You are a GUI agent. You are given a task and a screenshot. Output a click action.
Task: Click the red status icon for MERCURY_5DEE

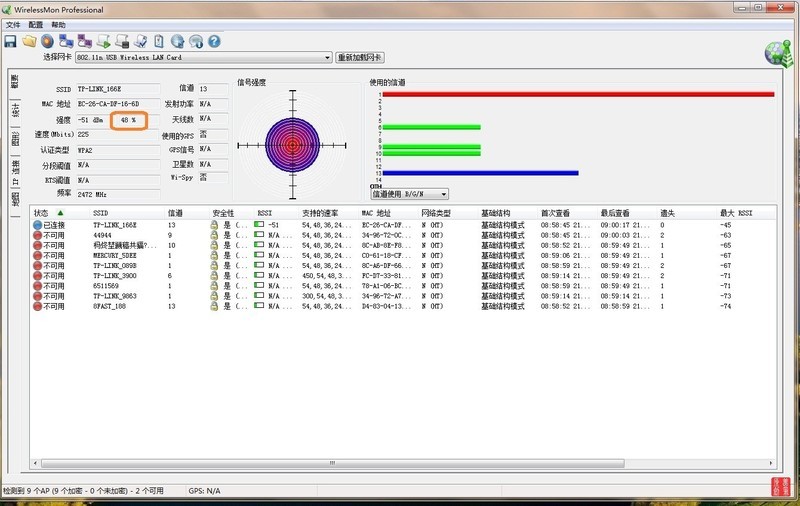pos(37,256)
